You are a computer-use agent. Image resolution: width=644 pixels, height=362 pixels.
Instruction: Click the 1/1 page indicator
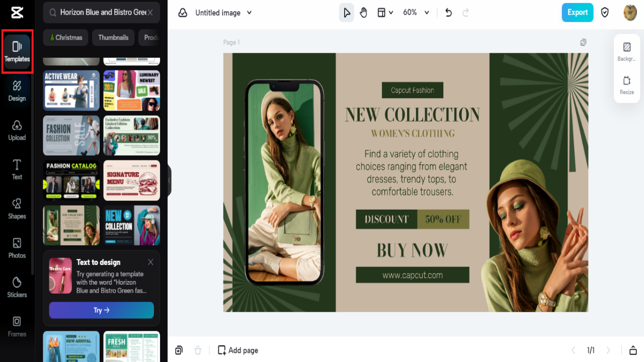pyautogui.click(x=591, y=350)
